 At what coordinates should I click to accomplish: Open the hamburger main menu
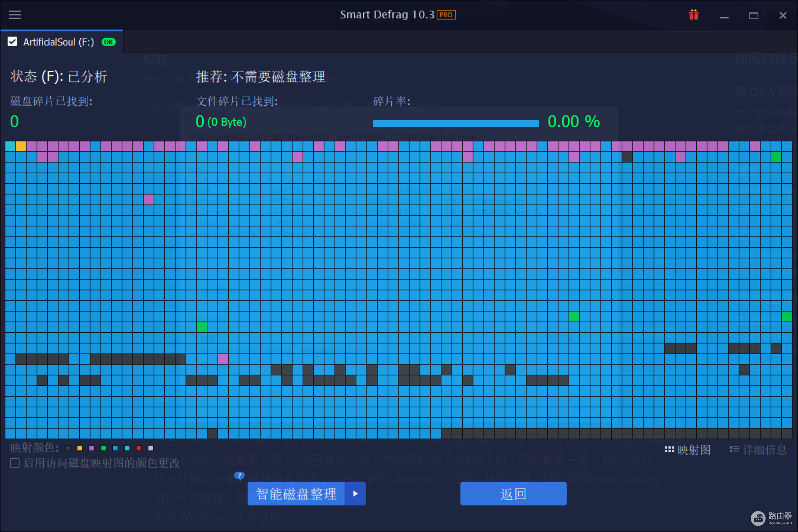click(x=15, y=15)
